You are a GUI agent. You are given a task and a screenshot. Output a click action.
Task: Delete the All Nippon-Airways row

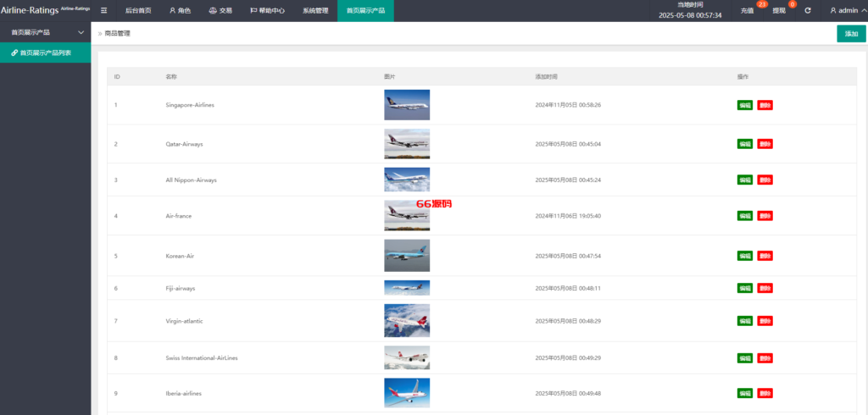765,180
